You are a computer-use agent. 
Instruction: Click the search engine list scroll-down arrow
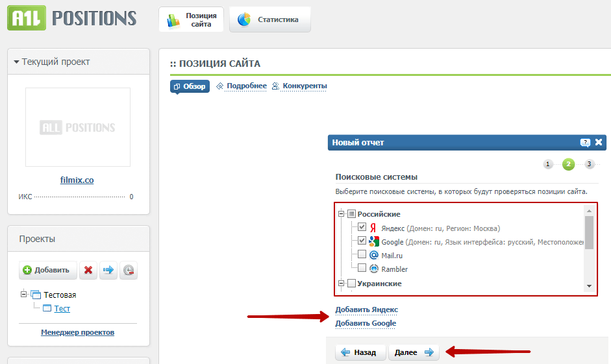coord(589,286)
